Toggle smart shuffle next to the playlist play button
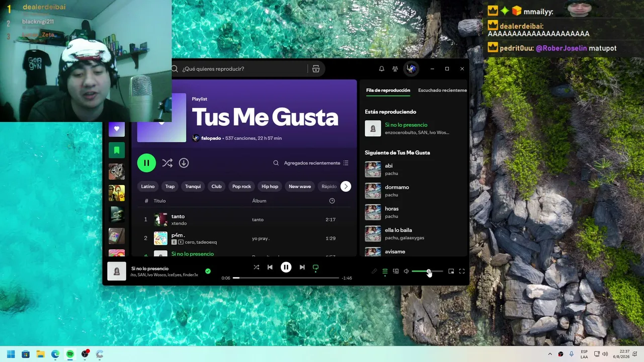Image resolution: width=644 pixels, height=362 pixels. click(x=167, y=163)
